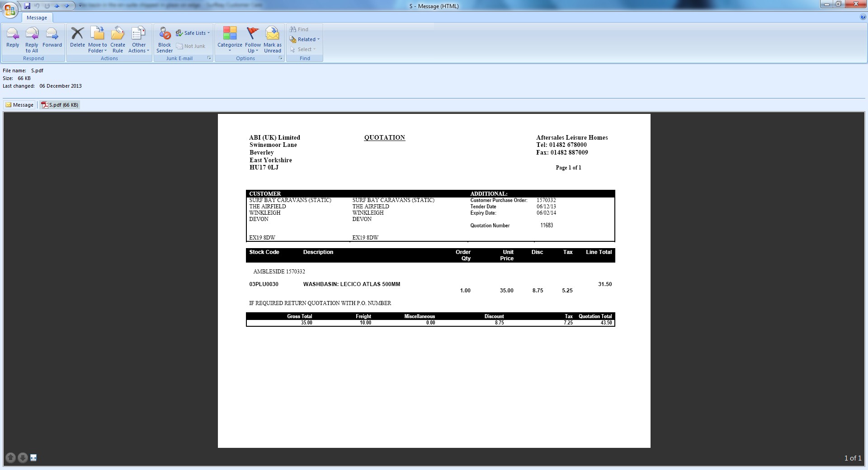Image resolution: width=868 pixels, height=470 pixels.
Task: Expand the Related dropdown
Action: (304, 39)
